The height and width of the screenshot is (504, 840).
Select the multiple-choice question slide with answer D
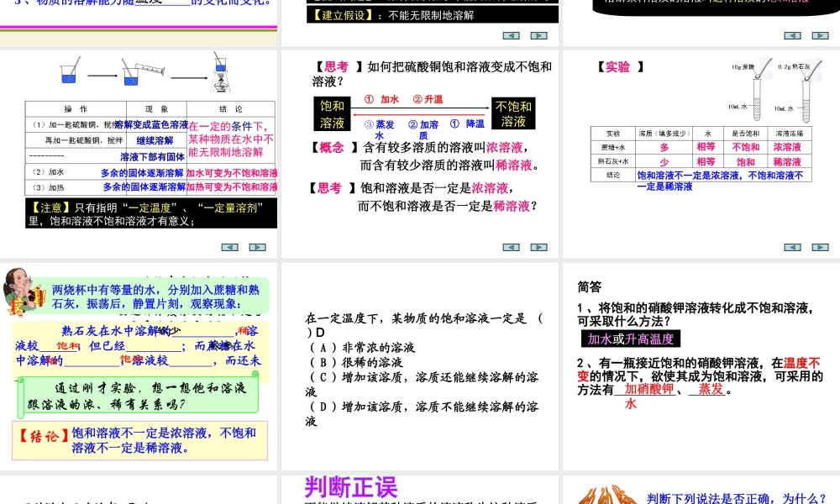pos(419,366)
